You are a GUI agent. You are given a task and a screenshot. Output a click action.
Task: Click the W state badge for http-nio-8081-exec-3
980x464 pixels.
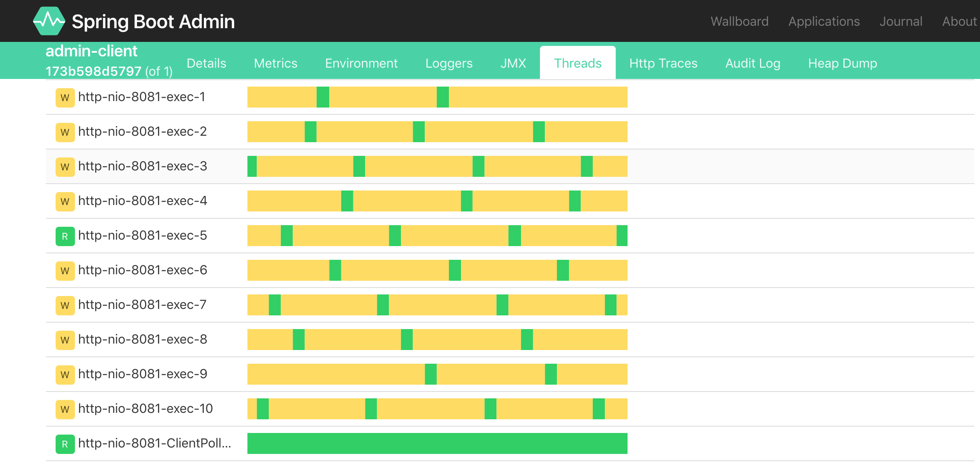click(x=65, y=167)
